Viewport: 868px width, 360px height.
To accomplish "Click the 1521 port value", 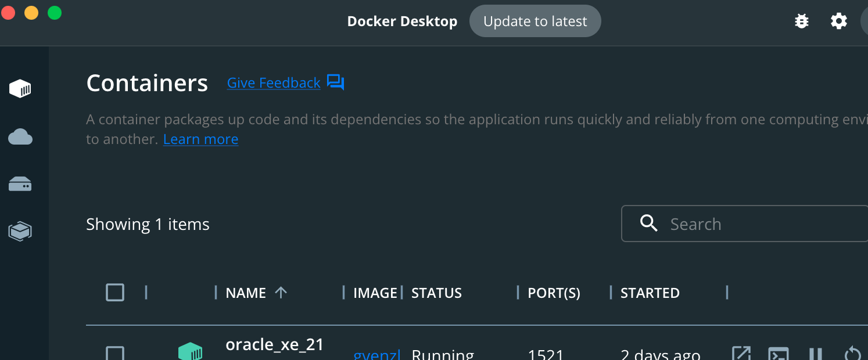I will (x=546, y=354).
